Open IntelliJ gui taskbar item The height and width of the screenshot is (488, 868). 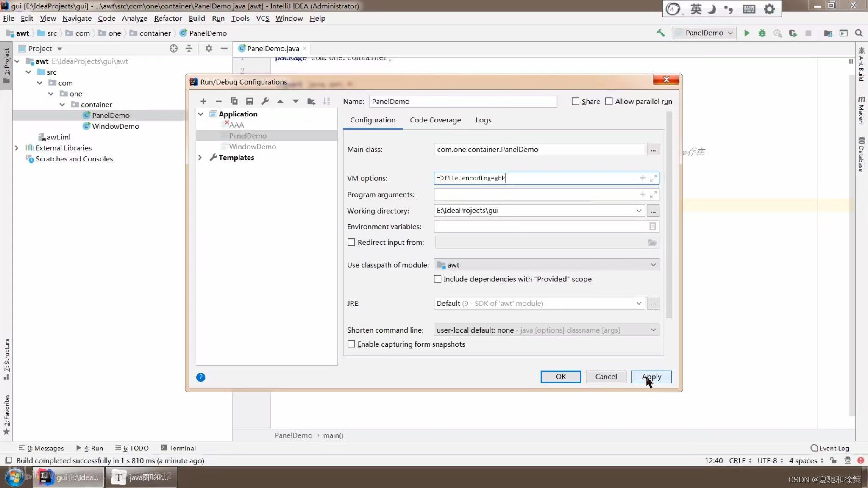click(x=68, y=477)
